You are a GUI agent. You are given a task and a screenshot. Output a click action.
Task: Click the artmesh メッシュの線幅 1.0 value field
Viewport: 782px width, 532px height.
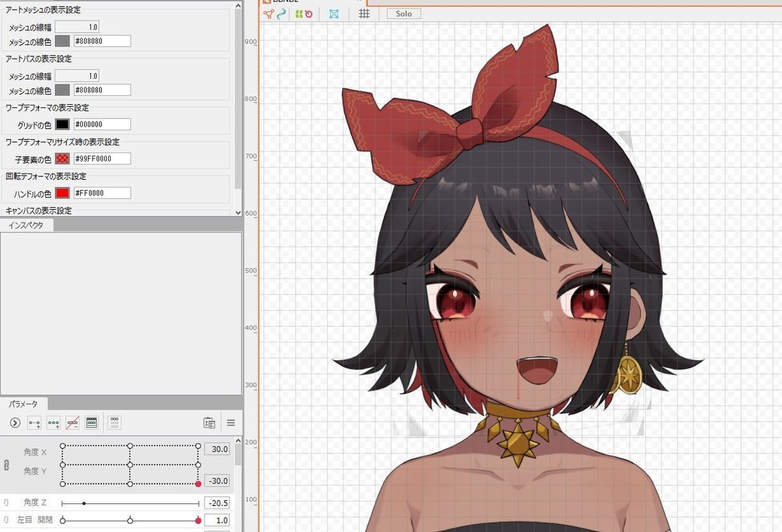click(77, 27)
